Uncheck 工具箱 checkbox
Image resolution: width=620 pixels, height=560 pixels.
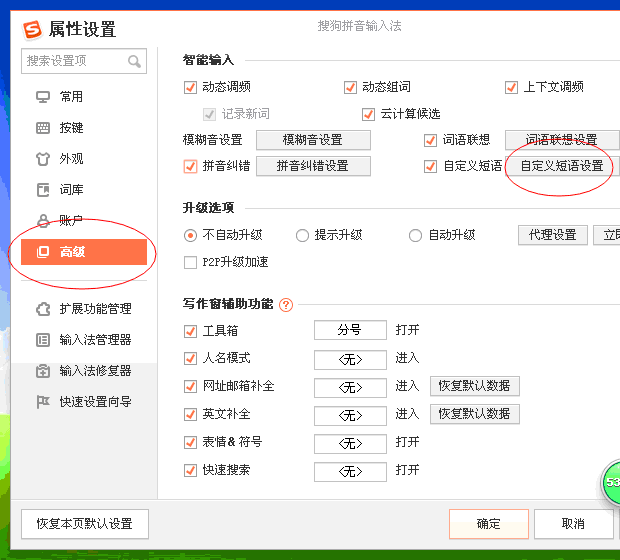(190, 331)
